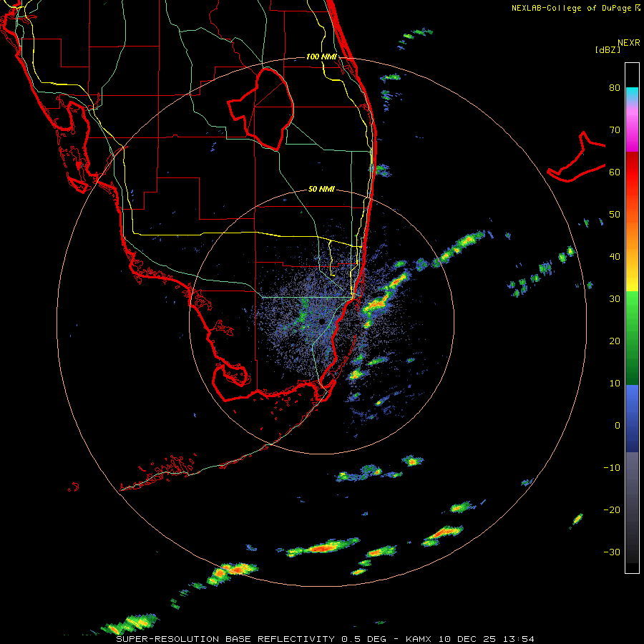Click the 60 value on dBZ scale
644x644 pixels.
pyautogui.click(x=615, y=172)
